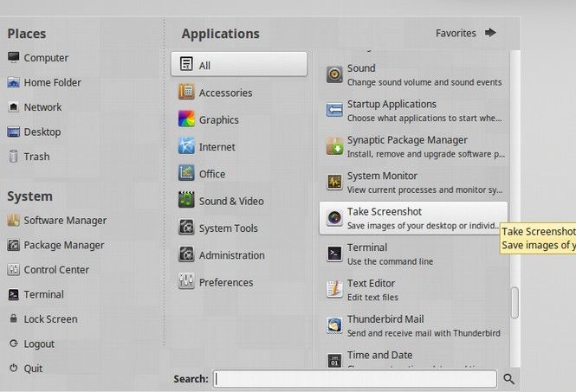
Task: Click the Software Manager label
Action: [65, 220]
